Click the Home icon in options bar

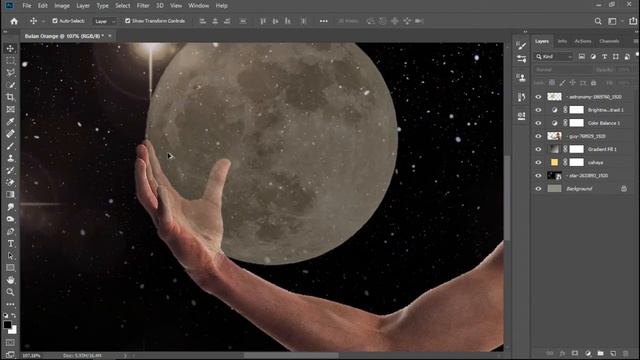pos(14,21)
